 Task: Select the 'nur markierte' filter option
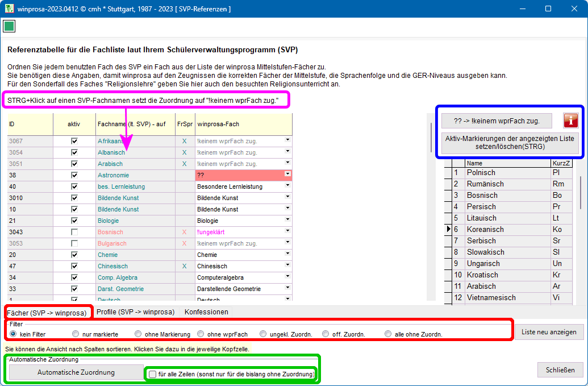pos(76,334)
